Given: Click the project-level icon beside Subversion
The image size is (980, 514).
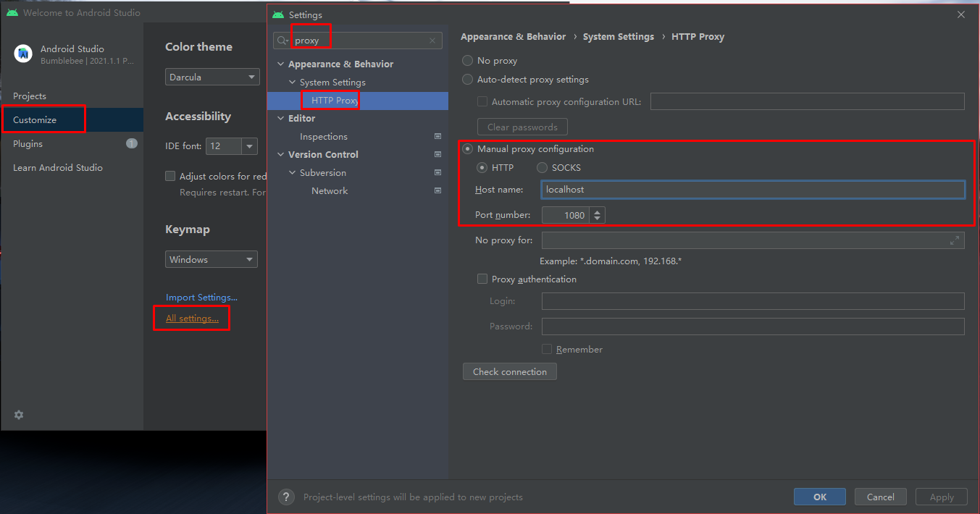Looking at the screenshot, I should click(x=437, y=172).
